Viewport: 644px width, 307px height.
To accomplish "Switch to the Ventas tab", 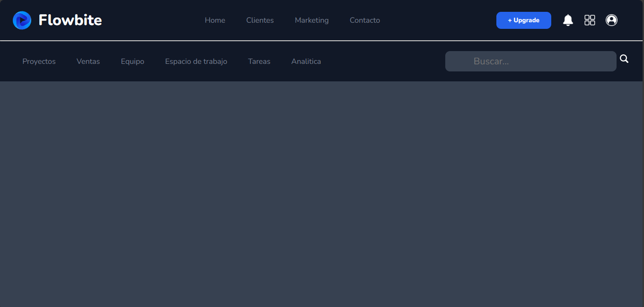I will click(x=88, y=61).
